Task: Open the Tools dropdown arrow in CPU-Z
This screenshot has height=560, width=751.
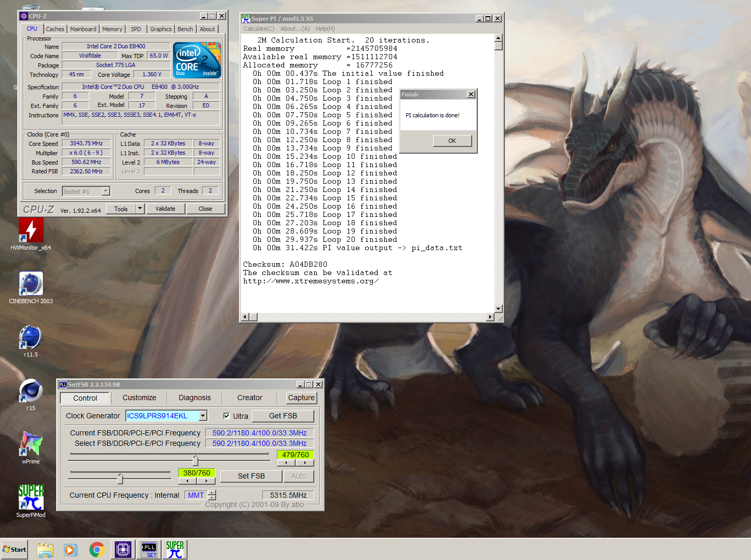Action: click(140, 209)
